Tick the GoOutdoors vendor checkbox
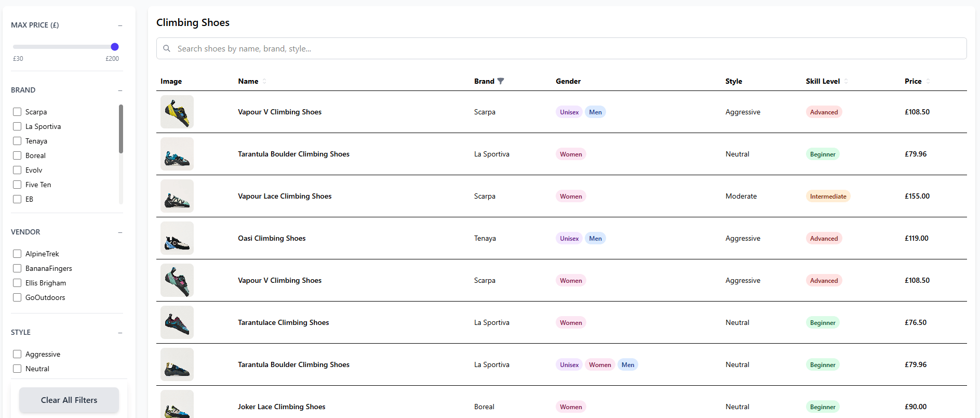The width and height of the screenshot is (980, 418). point(17,297)
